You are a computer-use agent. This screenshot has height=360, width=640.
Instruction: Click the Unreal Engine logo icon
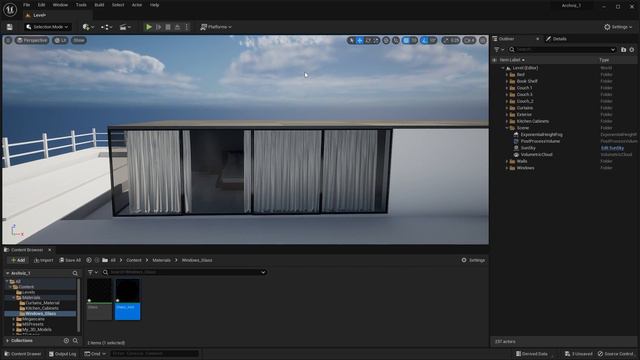coord(10,9)
